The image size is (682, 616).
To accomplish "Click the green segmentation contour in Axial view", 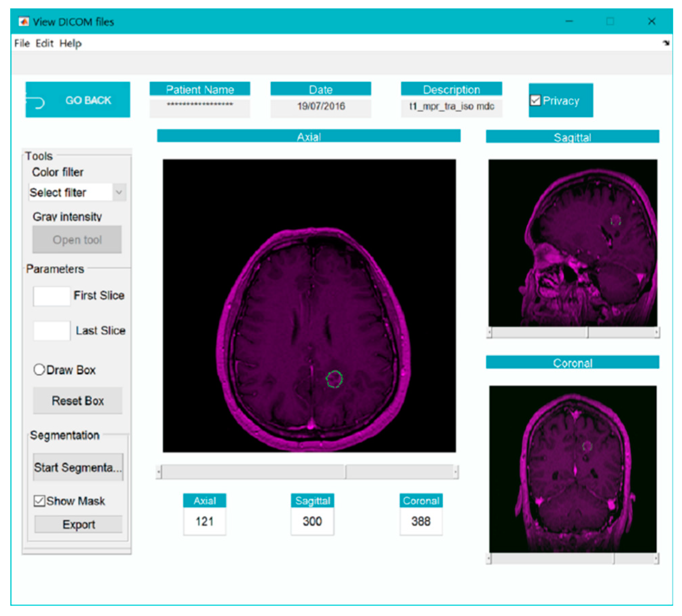I will pos(334,379).
